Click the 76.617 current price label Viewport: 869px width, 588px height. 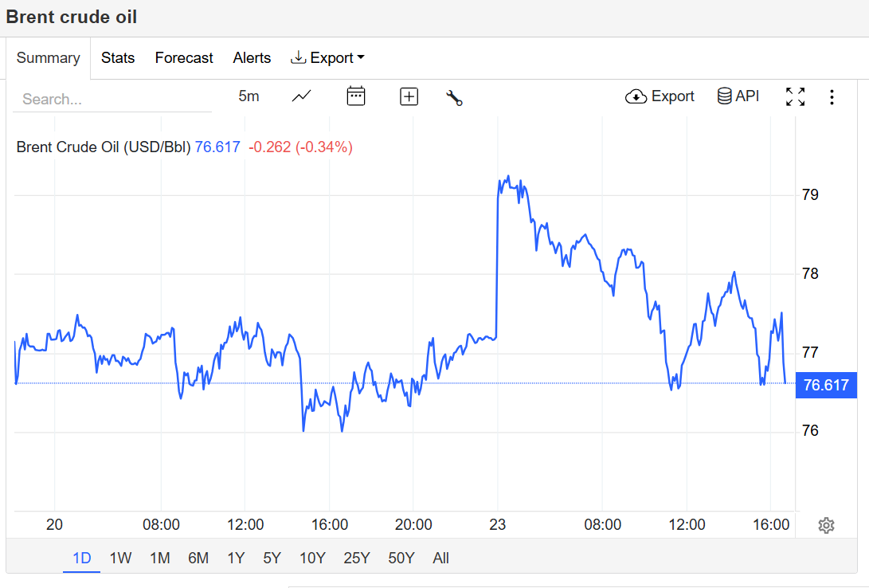coord(826,386)
